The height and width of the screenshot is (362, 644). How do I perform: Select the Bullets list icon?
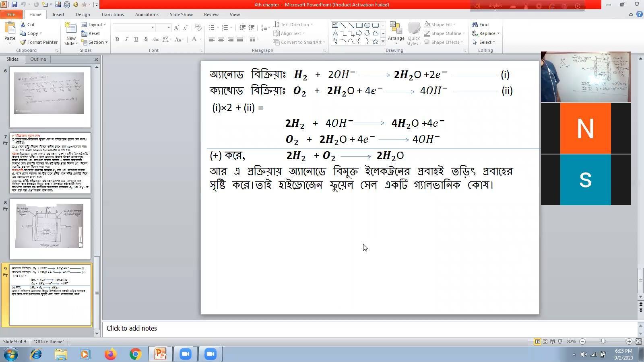coord(211,28)
